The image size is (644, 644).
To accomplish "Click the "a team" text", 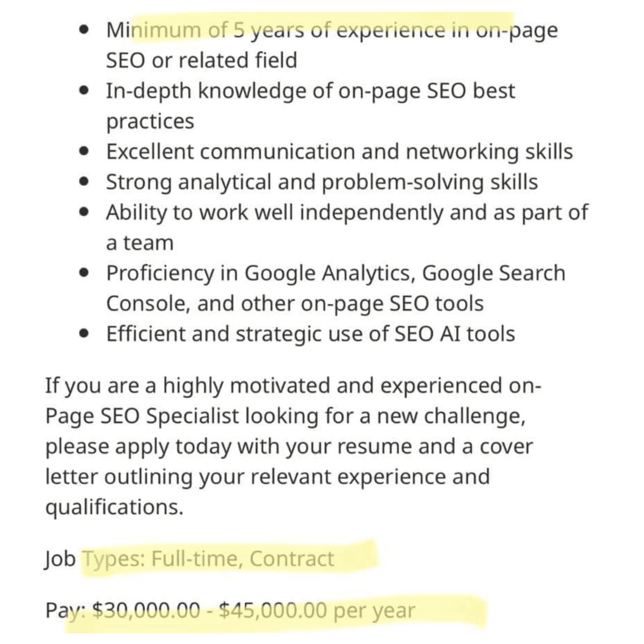I will (140, 243).
